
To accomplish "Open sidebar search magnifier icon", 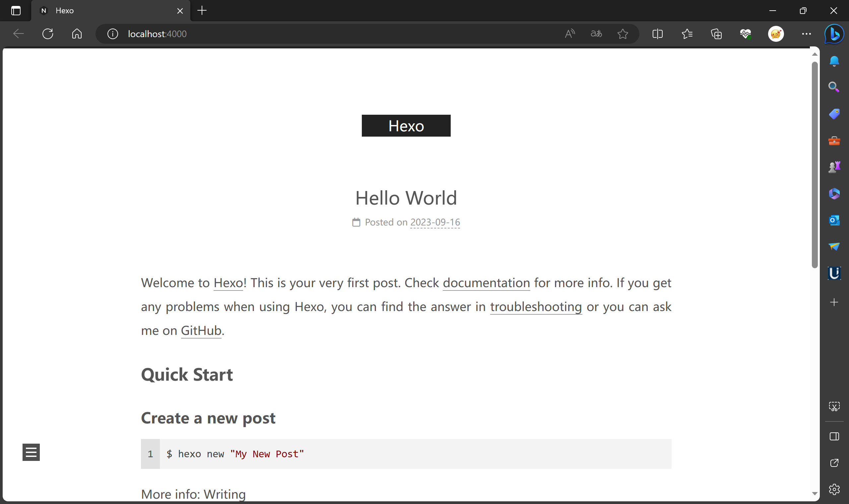I will [834, 87].
